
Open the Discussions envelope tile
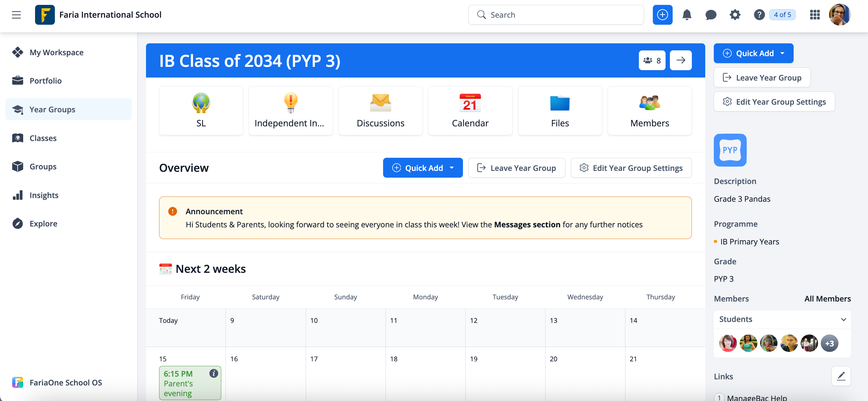(x=380, y=110)
